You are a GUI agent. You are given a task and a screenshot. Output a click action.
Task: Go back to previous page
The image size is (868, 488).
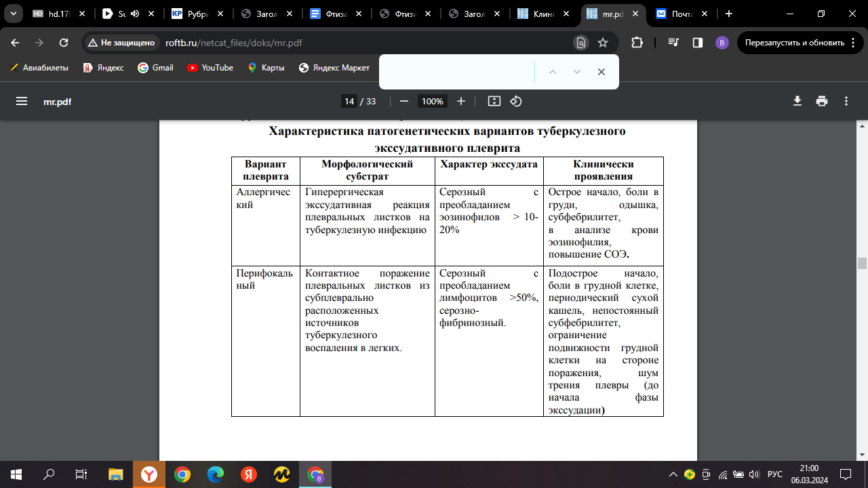[16, 43]
